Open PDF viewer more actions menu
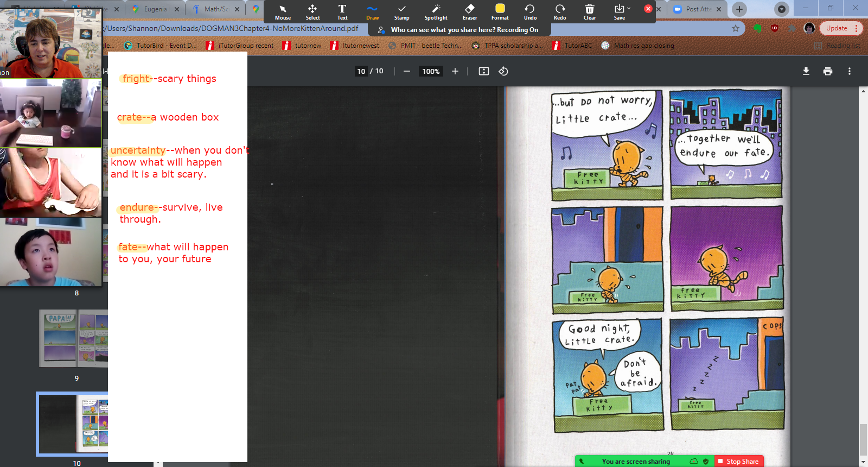Image resolution: width=868 pixels, height=467 pixels. pos(850,71)
